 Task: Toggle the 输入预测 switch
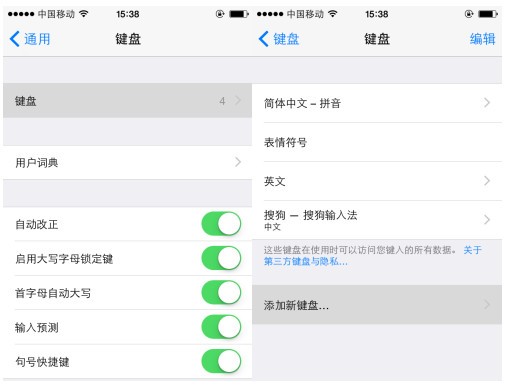(221, 327)
